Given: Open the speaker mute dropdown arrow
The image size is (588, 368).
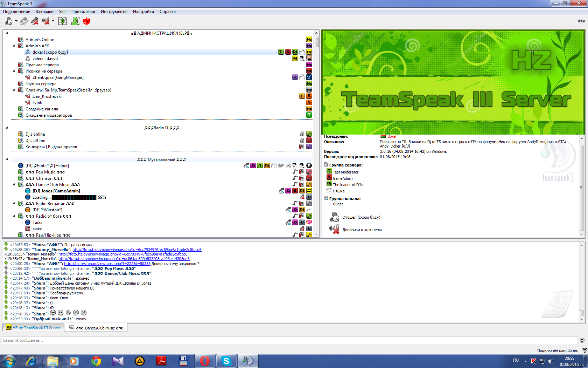Looking at the screenshot, I should [x=53, y=21].
